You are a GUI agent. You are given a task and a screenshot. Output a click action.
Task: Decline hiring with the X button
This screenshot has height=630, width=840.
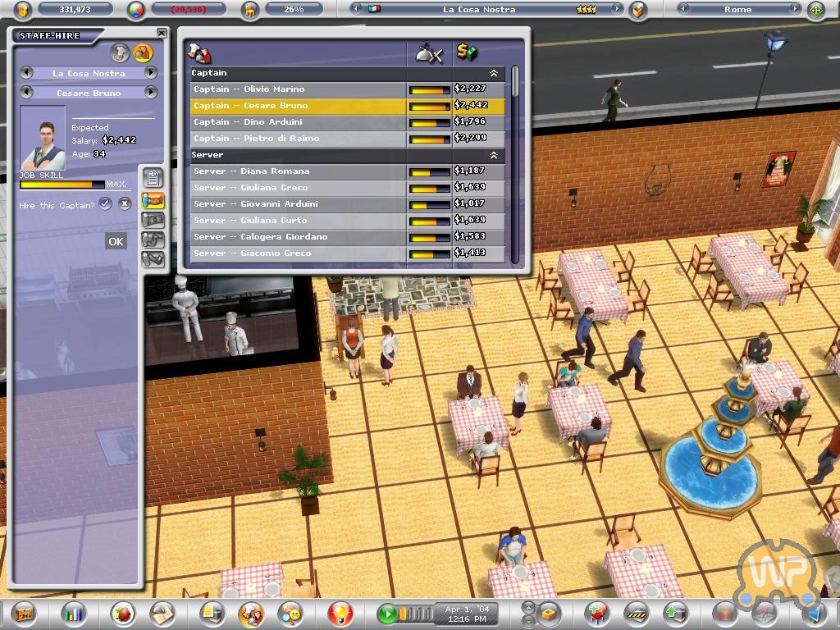(x=125, y=204)
